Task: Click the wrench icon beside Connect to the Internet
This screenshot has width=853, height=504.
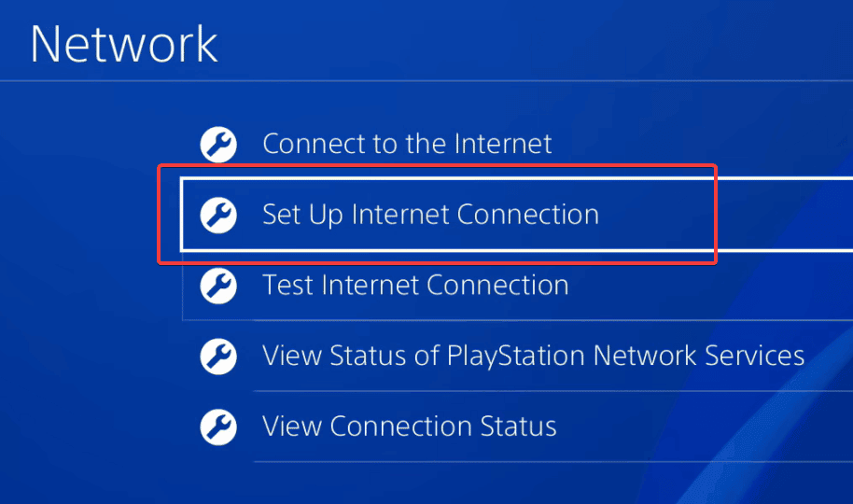Action: point(219,145)
